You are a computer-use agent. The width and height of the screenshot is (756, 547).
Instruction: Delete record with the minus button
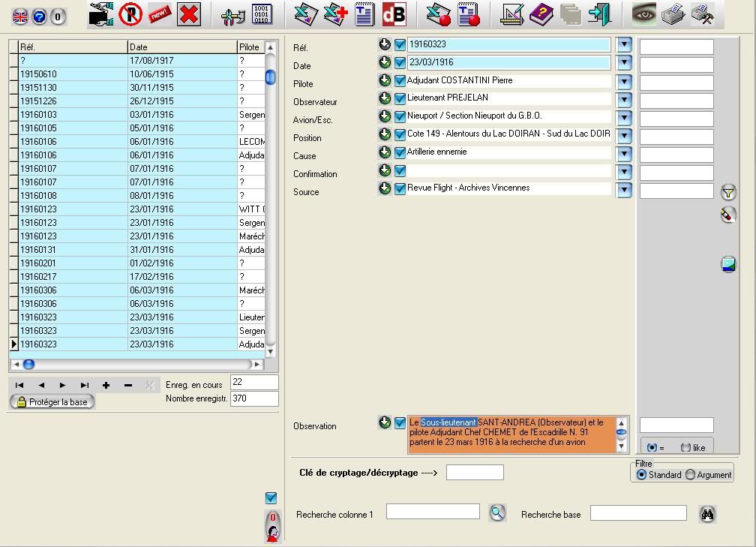coord(127,385)
